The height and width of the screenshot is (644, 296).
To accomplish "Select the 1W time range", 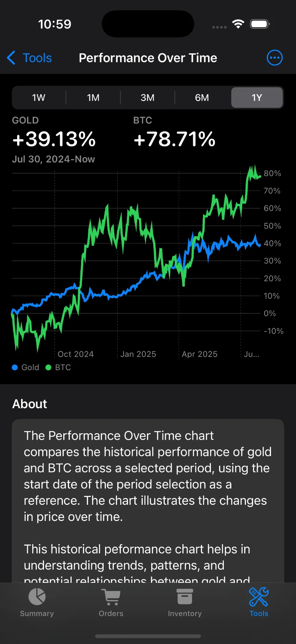I will point(39,98).
